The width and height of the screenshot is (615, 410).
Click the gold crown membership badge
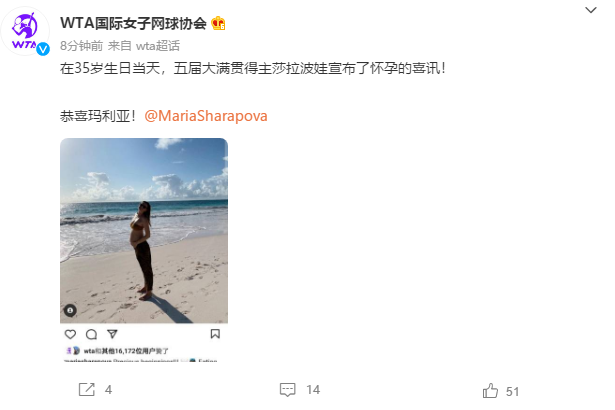218,24
